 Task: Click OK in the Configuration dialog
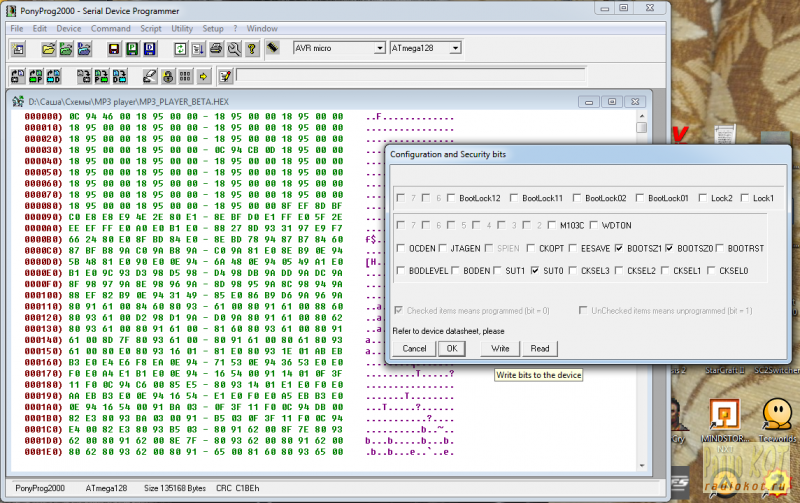pyautogui.click(x=452, y=348)
